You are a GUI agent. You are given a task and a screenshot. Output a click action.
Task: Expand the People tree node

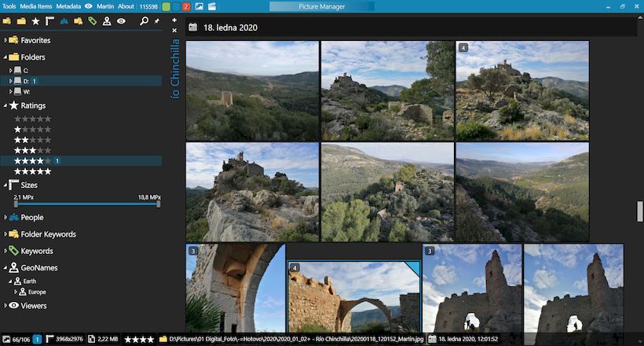(5, 217)
